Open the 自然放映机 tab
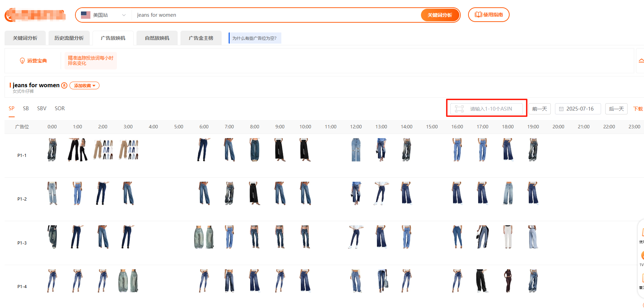The width and height of the screenshot is (644, 308). point(157,38)
